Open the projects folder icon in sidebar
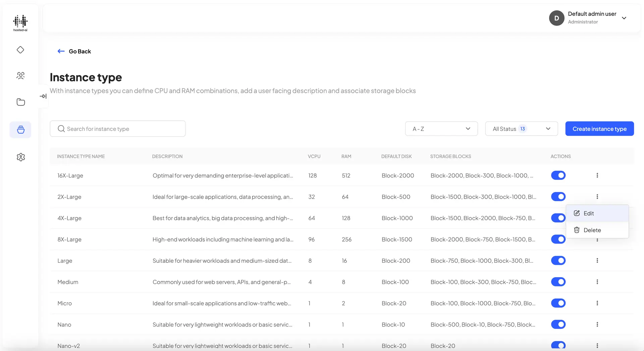Viewport: 644px width, 351px height. [x=20, y=102]
